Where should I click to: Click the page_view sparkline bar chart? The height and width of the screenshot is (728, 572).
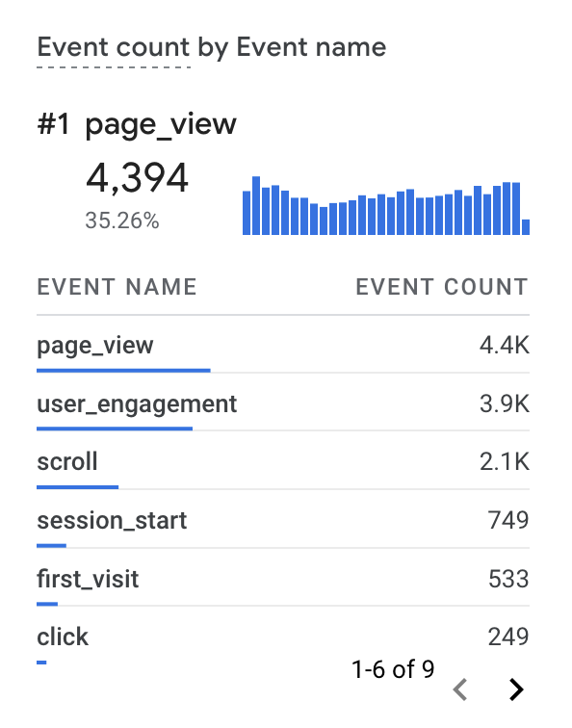click(x=386, y=205)
